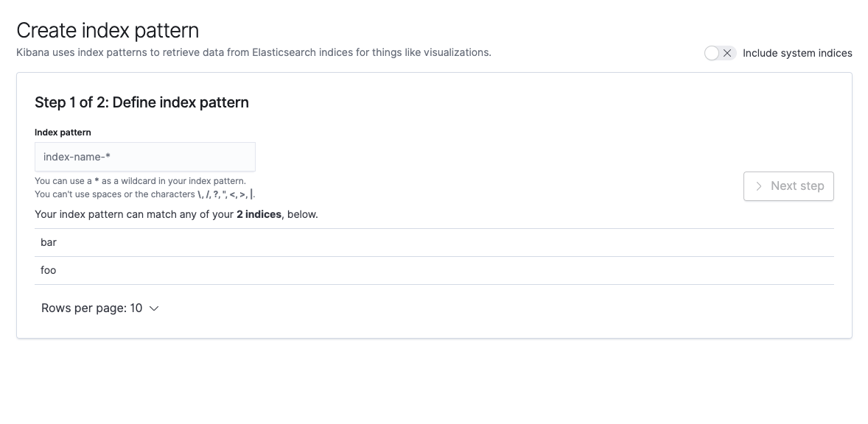Click the "Create index pattern" page title

pos(108,30)
